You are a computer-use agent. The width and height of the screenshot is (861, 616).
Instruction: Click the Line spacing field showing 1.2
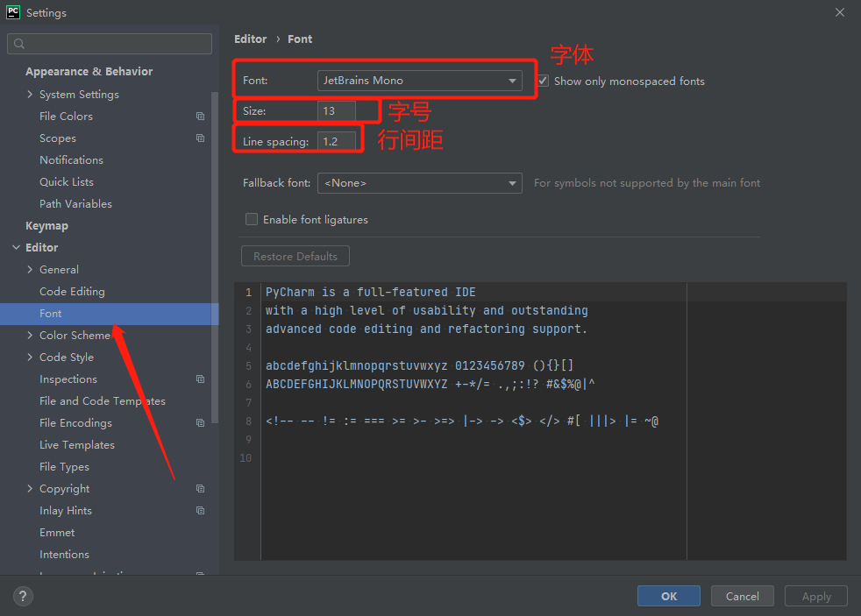coord(337,142)
